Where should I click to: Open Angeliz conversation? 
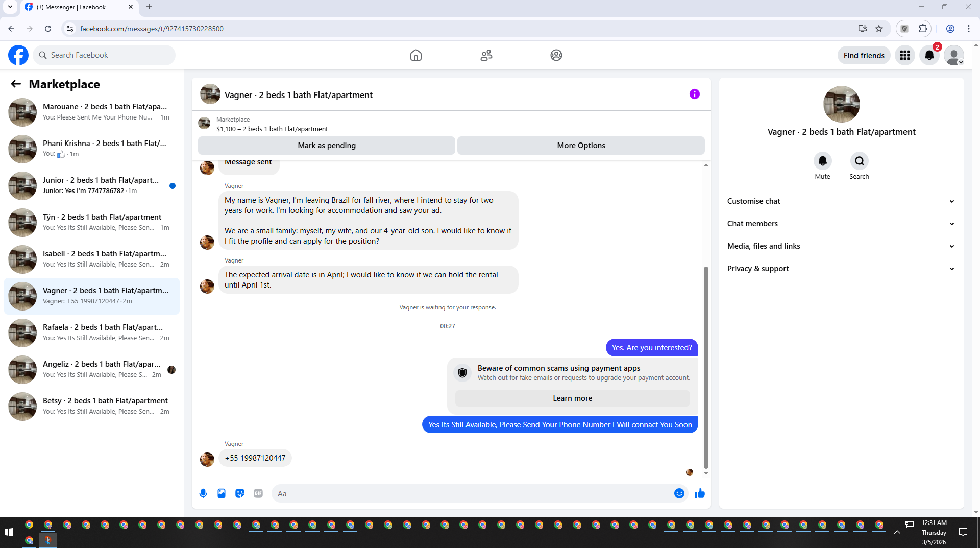click(x=92, y=370)
